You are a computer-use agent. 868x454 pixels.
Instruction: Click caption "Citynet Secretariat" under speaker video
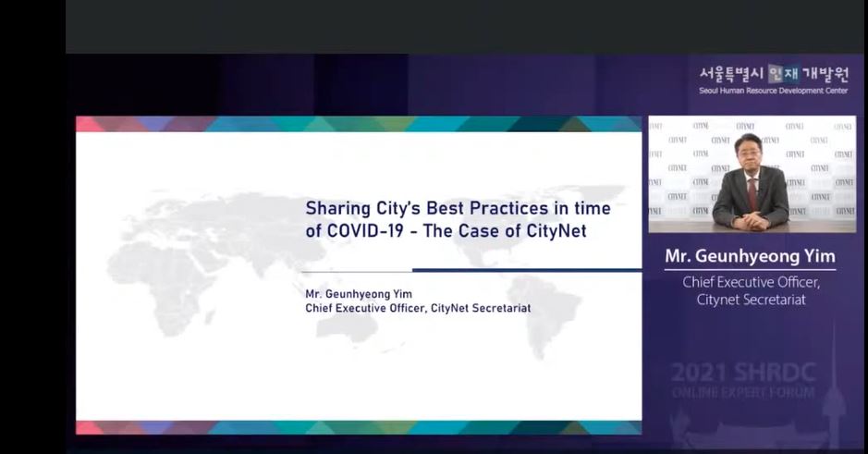(752, 300)
